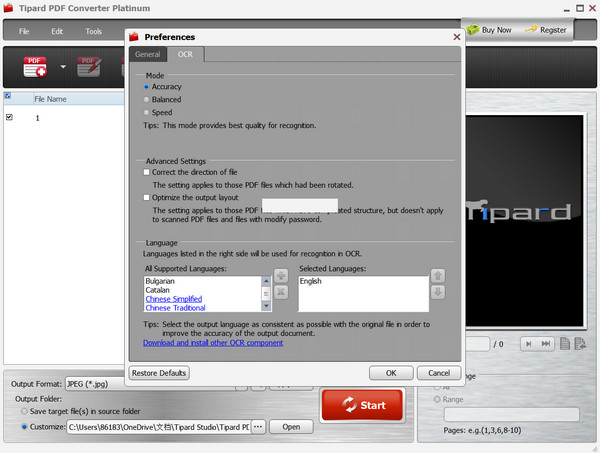Click the Rename PDF pencil icon
Viewport: 600px width, 453px height.
[x=89, y=67]
